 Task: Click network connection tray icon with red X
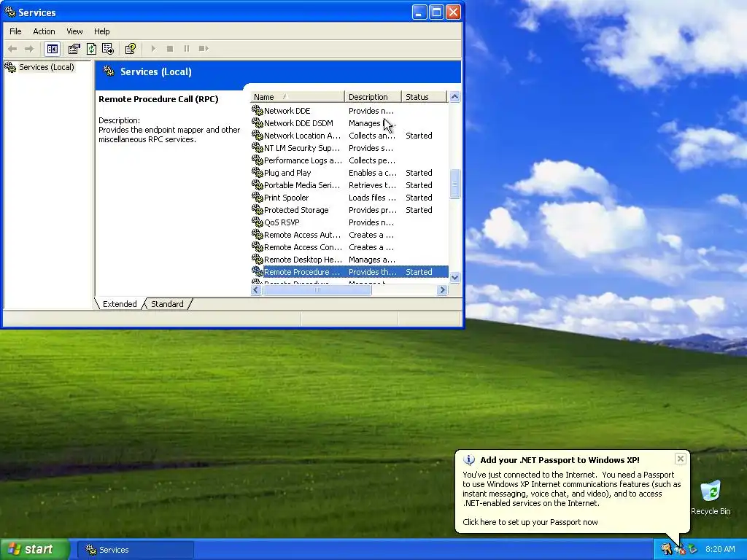tap(680, 549)
